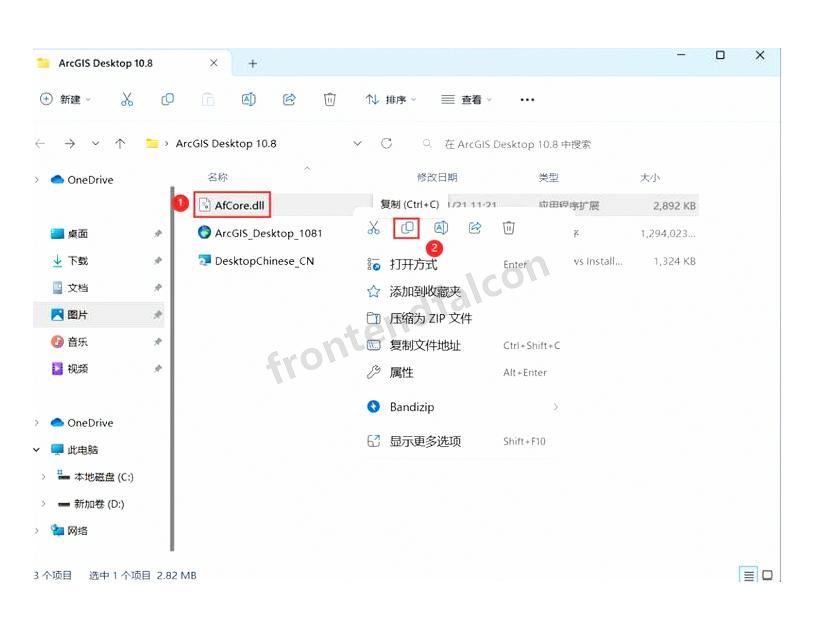Click the Share icon in the context menu
The height and width of the screenshot is (630, 815).
pos(475,228)
